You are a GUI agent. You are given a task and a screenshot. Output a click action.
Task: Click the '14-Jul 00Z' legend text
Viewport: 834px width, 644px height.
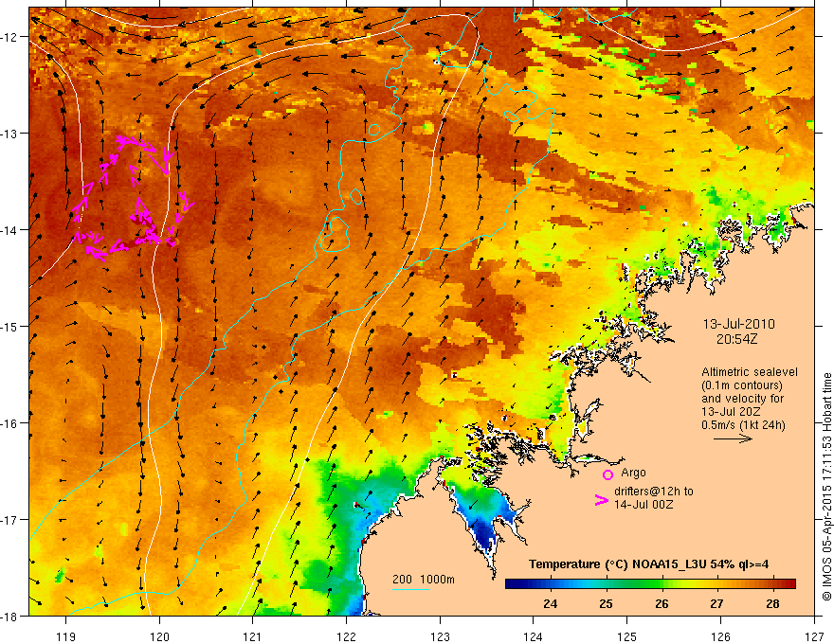(644, 504)
